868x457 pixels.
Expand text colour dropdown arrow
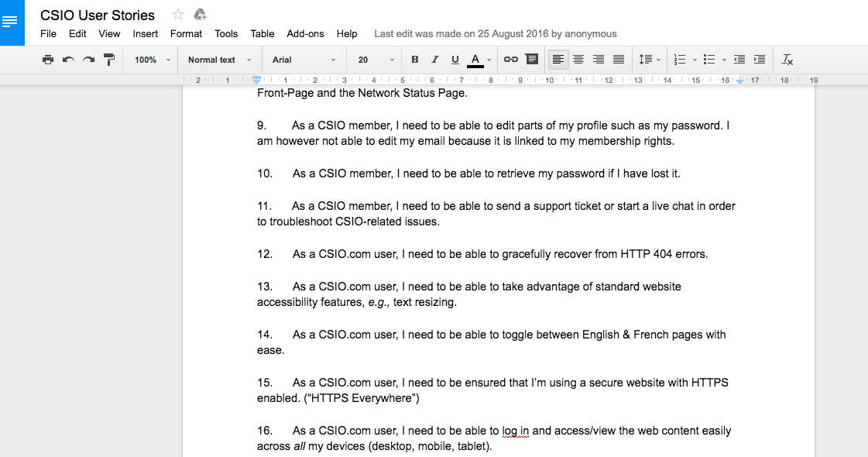point(489,60)
